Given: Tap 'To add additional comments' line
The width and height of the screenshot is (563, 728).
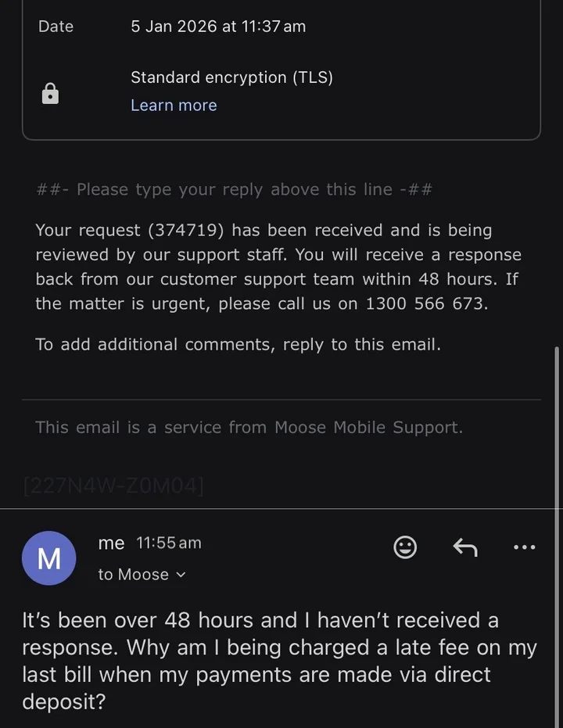Looking at the screenshot, I should coord(238,344).
